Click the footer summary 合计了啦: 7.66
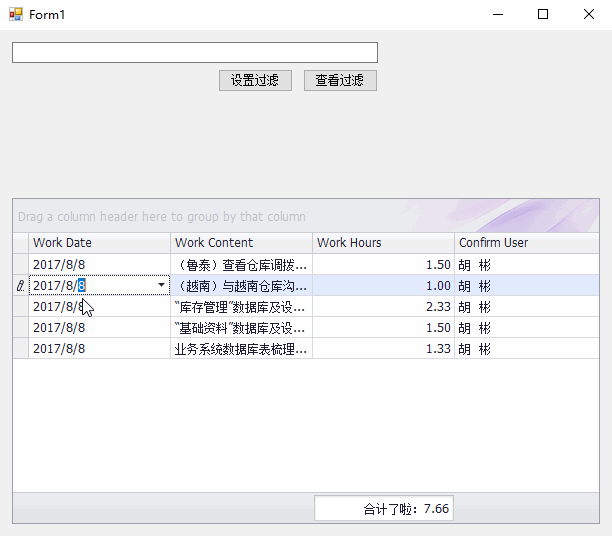 (x=384, y=508)
